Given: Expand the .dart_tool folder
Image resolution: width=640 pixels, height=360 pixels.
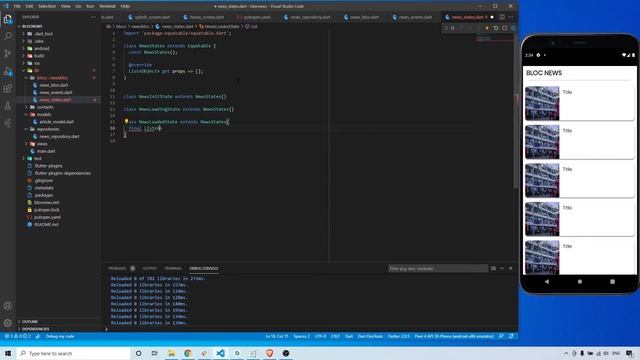Looking at the screenshot, I should coord(43,34).
